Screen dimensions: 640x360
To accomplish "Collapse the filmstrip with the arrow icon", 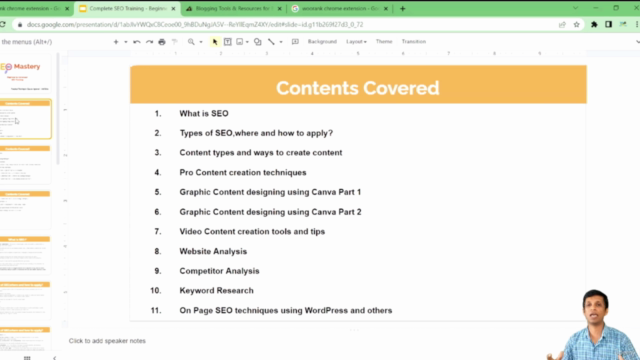I will click(54, 358).
